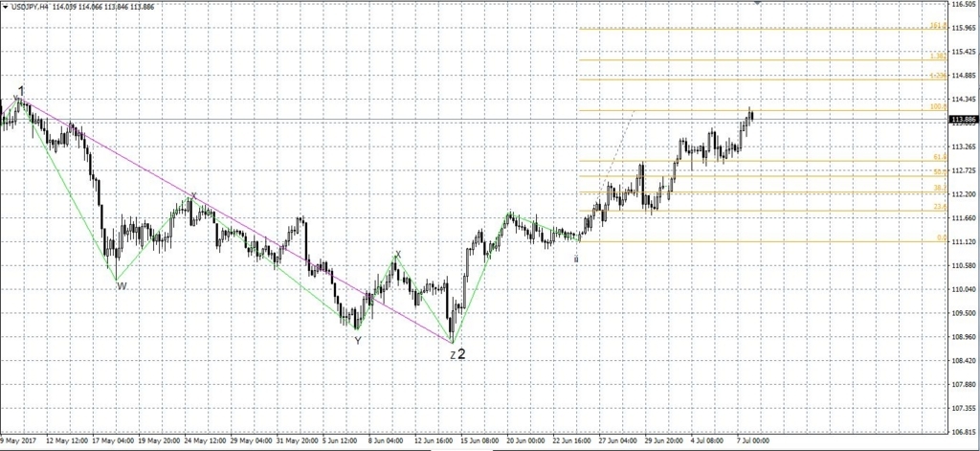Viewport: 980px width, 451px height.
Task: Click the 22 Jun 16:00 time label
Action: (573, 440)
